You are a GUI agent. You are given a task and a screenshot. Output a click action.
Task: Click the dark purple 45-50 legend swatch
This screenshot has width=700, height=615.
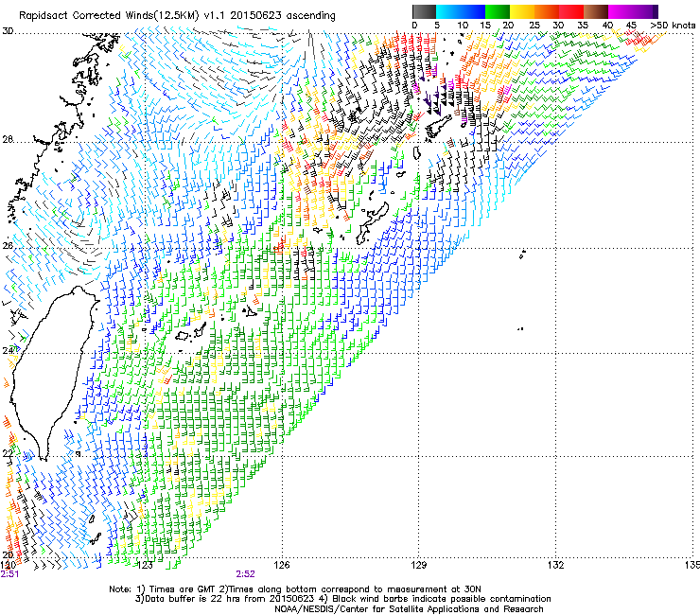pos(645,11)
